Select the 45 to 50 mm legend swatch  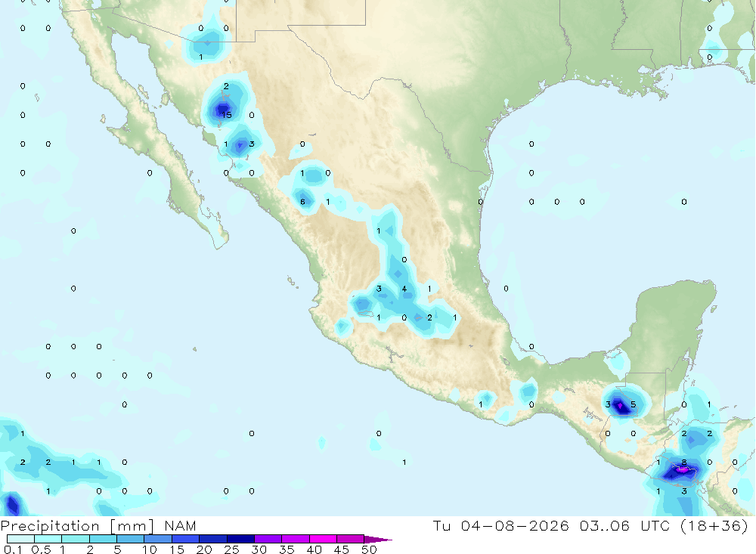[351, 539]
